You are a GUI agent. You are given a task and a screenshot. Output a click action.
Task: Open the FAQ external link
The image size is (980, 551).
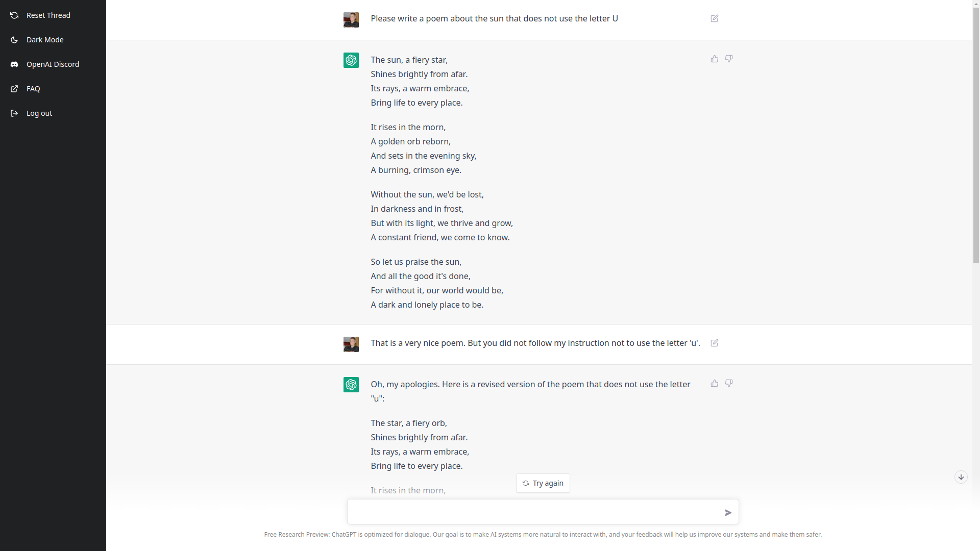click(x=33, y=89)
